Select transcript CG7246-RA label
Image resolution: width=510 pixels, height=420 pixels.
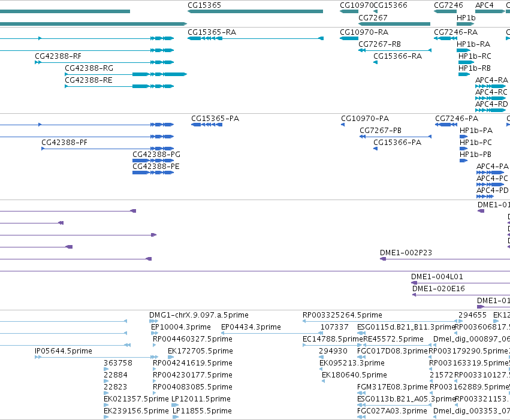pyautogui.click(x=455, y=32)
